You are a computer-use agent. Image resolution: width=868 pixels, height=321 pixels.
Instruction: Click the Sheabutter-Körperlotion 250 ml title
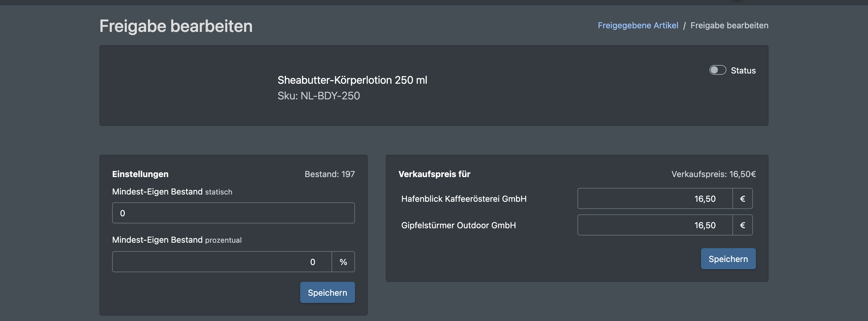pyautogui.click(x=352, y=80)
